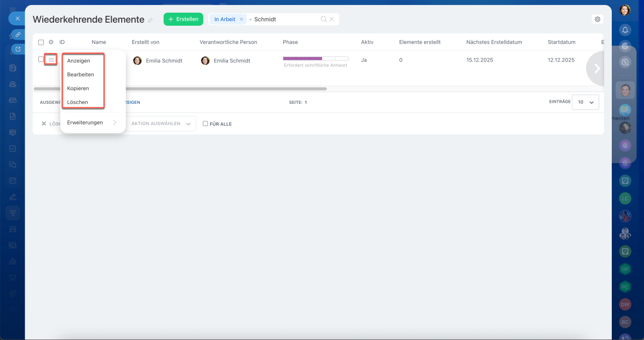
Task: Click the green Erstellen button
Action: click(183, 19)
